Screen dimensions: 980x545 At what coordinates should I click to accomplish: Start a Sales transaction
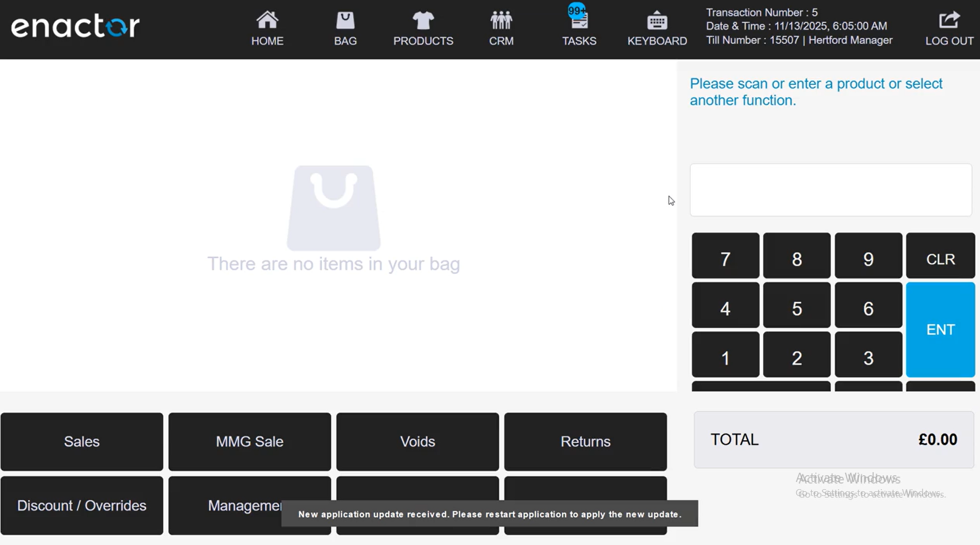click(x=82, y=441)
